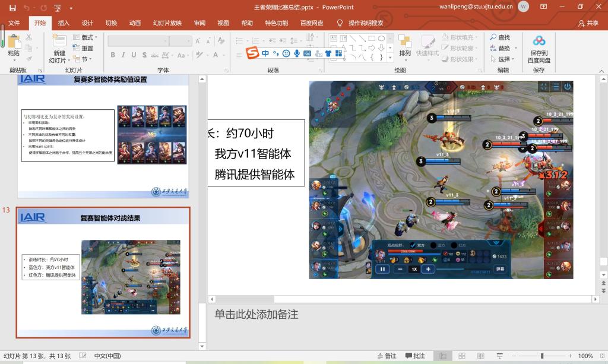
Task: Expand the Layout (版式) dropdown
Action: click(x=89, y=37)
